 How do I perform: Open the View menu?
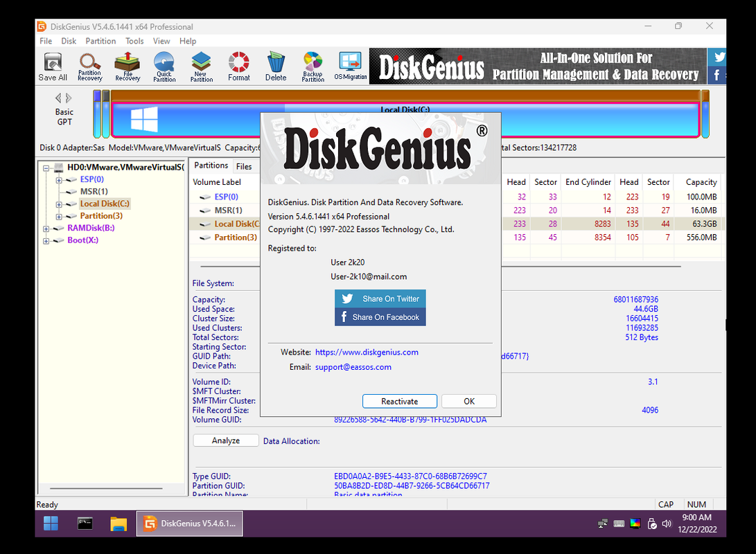pos(161,41)
